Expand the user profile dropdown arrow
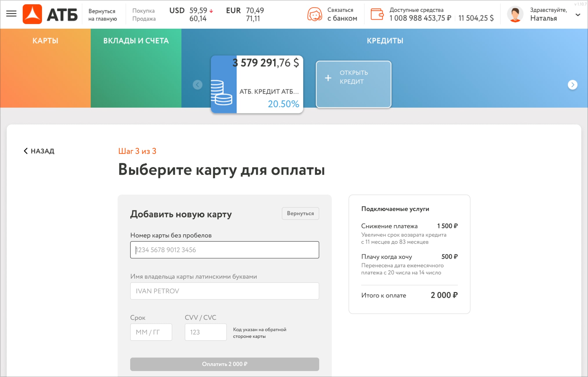The width and height of the screenshot is (588, 377). (x=578, y=15)
